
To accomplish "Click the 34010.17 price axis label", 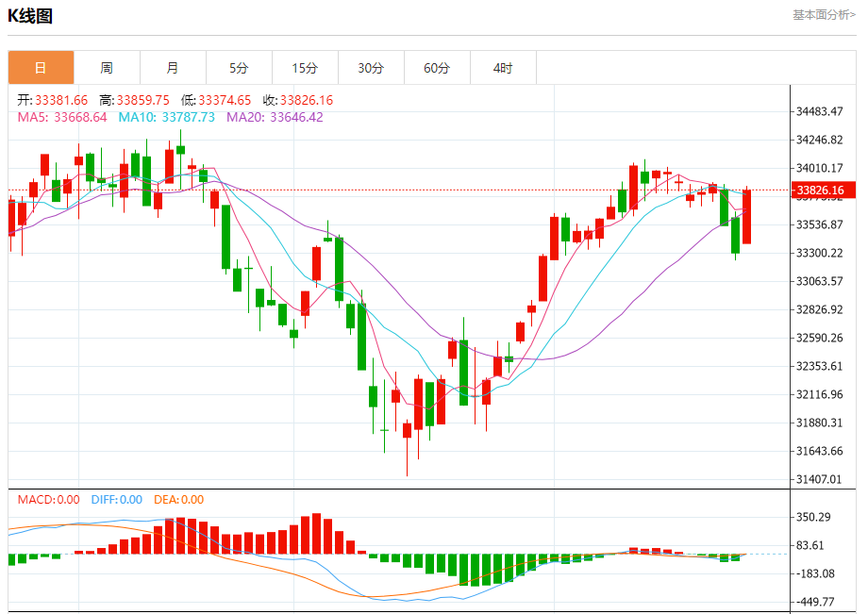I will click(x=819, y=168).
